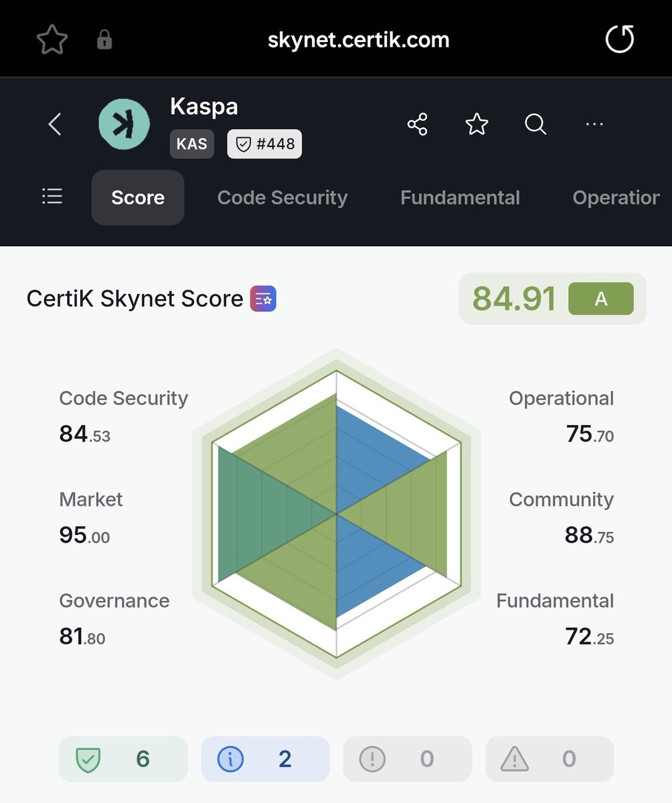The image size is (672, 803).
Task: Click the verified shield badge showing #448
Action: (x=264, y=143)
